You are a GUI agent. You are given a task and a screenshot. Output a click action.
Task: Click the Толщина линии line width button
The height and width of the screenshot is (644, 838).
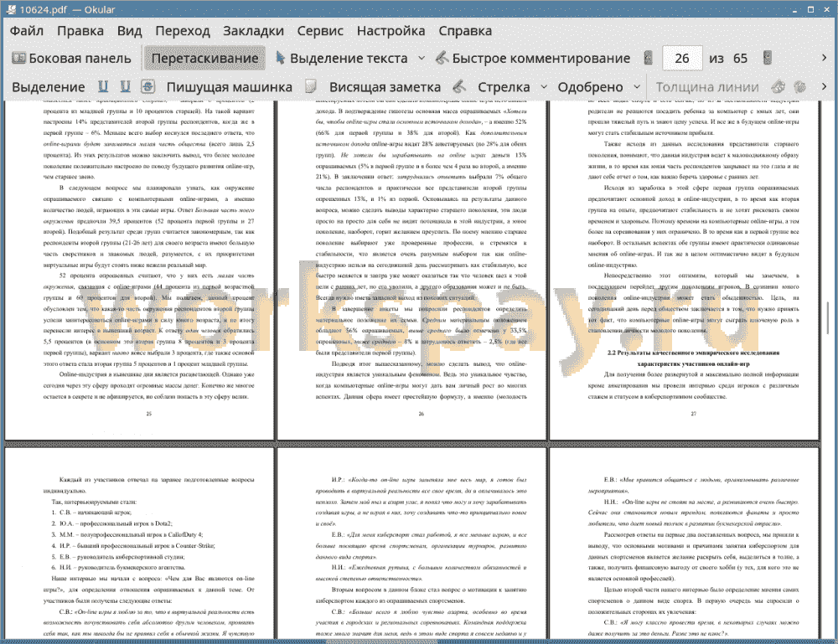[x=707, y=87]
